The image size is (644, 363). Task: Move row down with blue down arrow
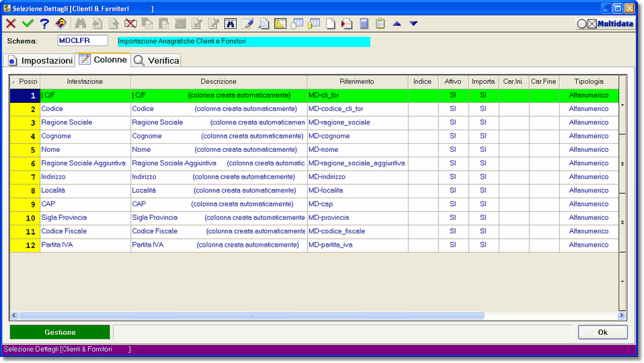click(x=413, y=24)
